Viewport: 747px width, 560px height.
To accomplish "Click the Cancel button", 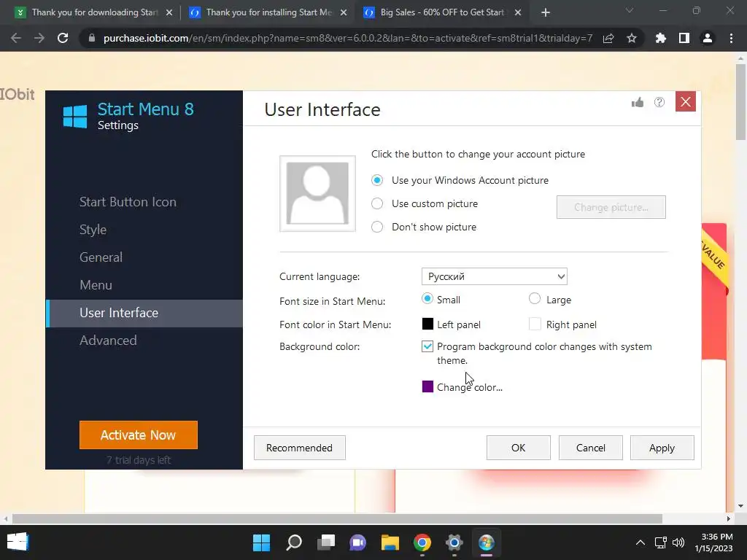I will pyautogui.click(x=591, y=448).
